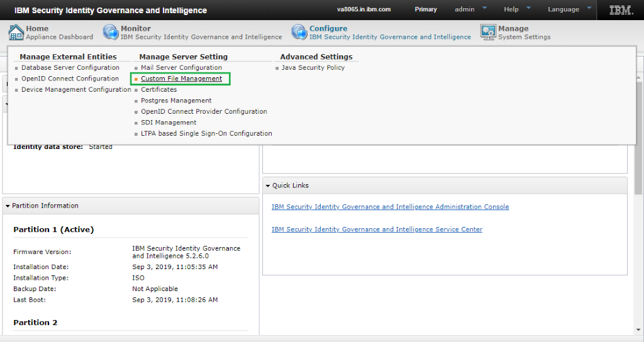The height and width of the screenshot is (342, 644).
Task: Click the scrollbar up arrow
Action: (638, 77)
